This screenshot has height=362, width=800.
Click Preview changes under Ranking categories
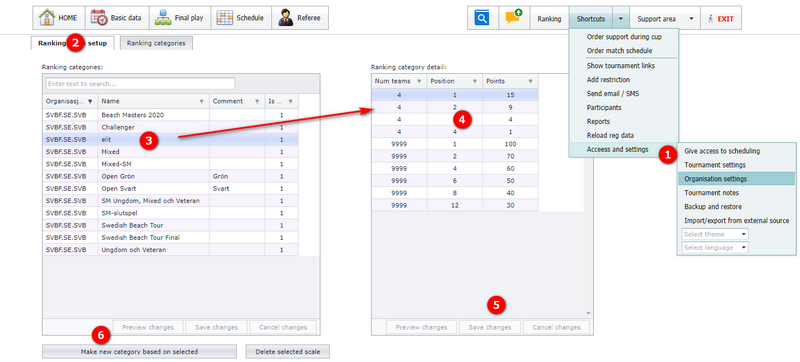[x=148, y=327]
